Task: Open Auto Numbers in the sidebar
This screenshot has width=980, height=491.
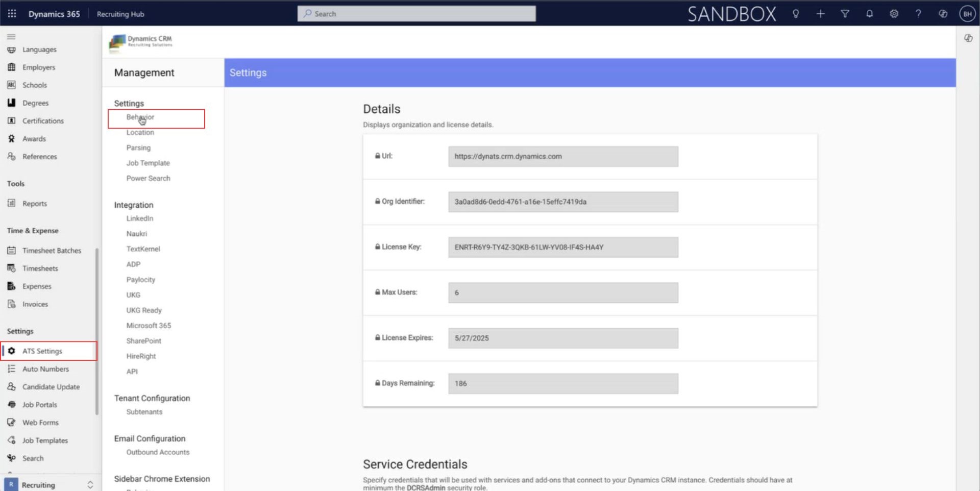Action: (x=45, y=369)
